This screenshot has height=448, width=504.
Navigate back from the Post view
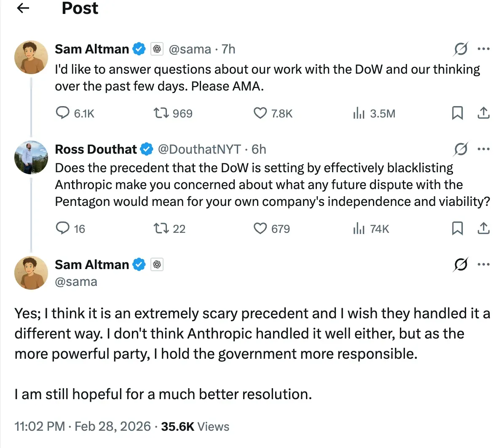[22, 8]
